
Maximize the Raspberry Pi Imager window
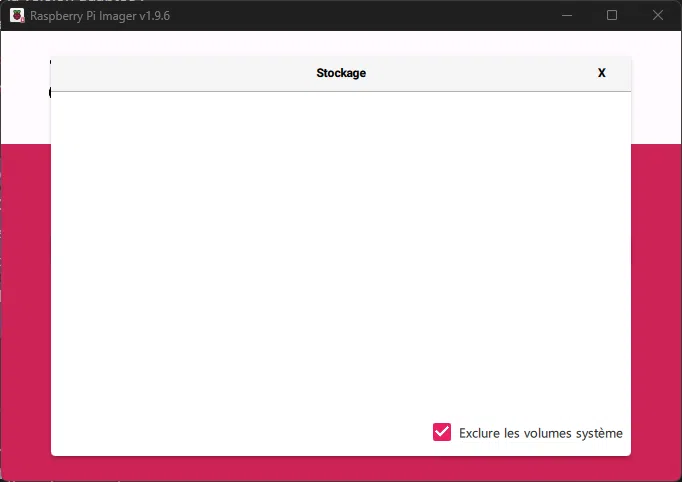click(x=612, y=15)
